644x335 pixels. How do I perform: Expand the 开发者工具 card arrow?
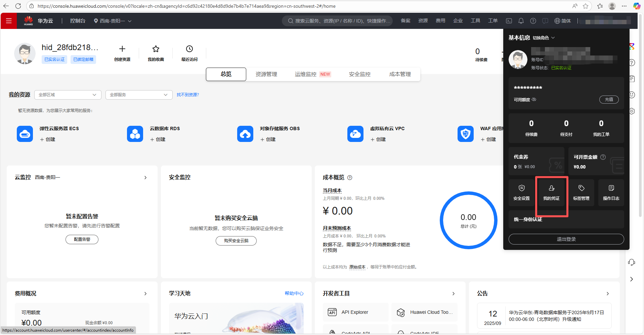pos(454,294)
